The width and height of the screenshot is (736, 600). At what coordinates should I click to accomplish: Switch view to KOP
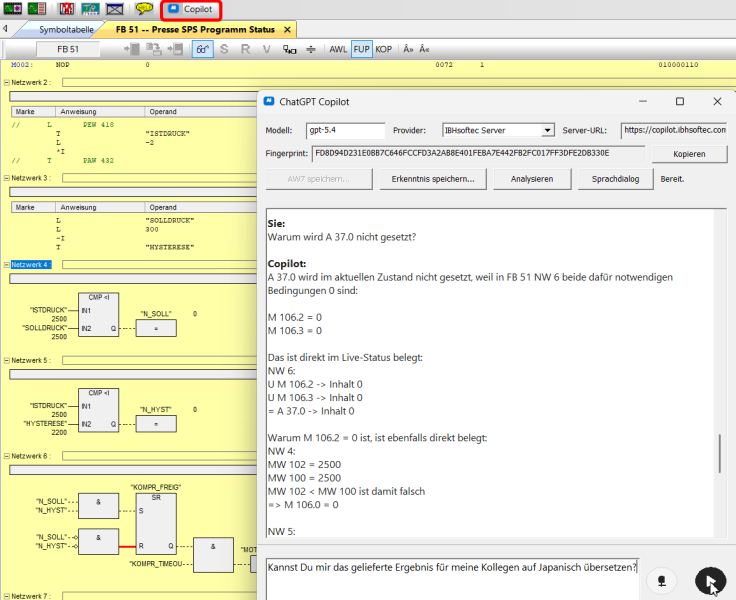(x=383, y=49)
